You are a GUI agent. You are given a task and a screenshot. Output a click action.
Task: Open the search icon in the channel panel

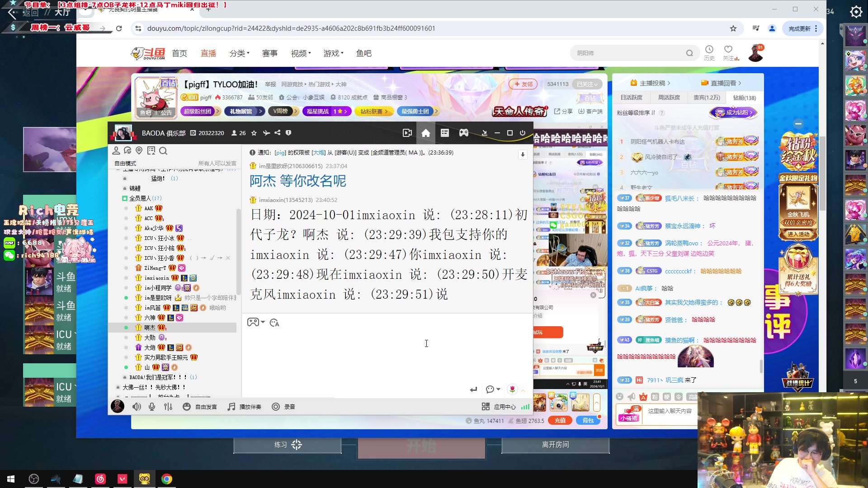tap(163, 151)
